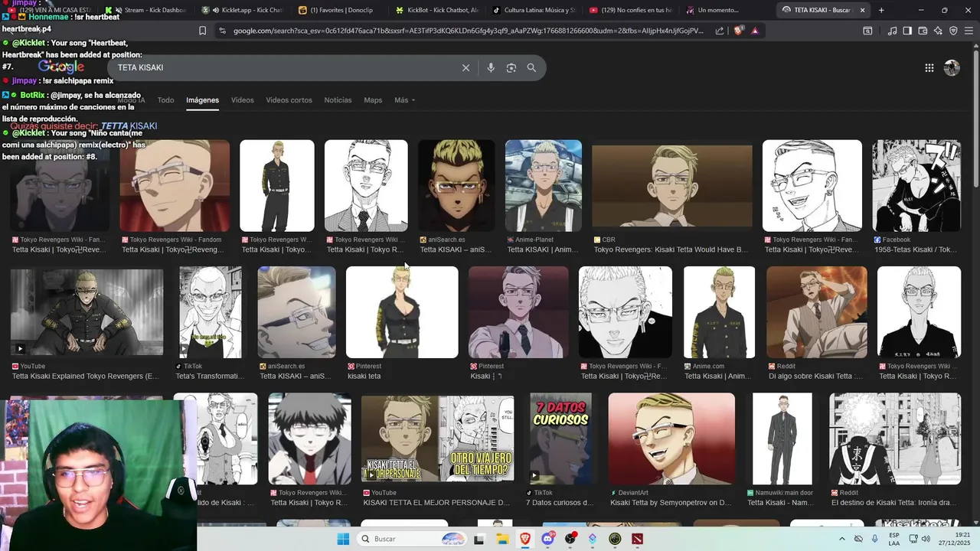Show hidden system tray icons
This screenshot has height=551, width=980.
click(x=842, y=539)
